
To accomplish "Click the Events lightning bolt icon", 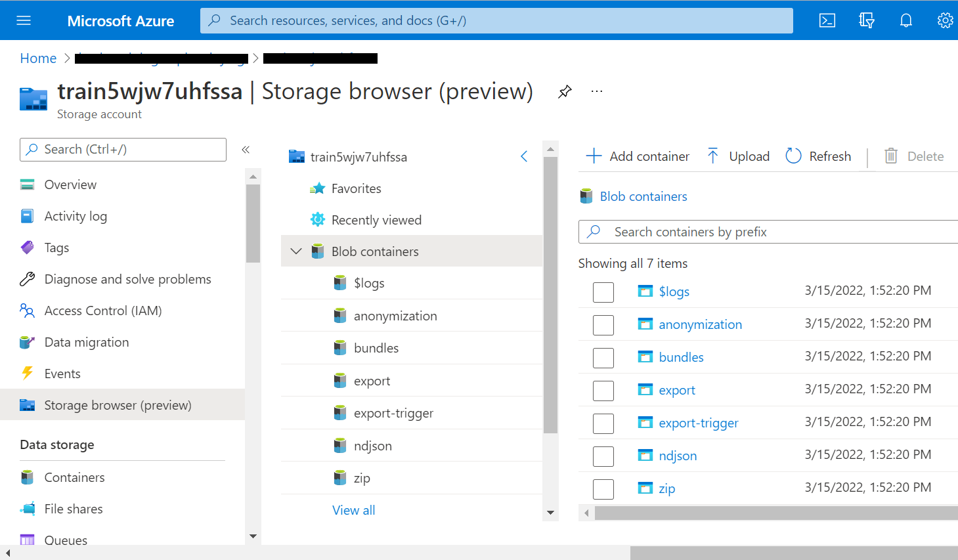I will coord(28,374).
